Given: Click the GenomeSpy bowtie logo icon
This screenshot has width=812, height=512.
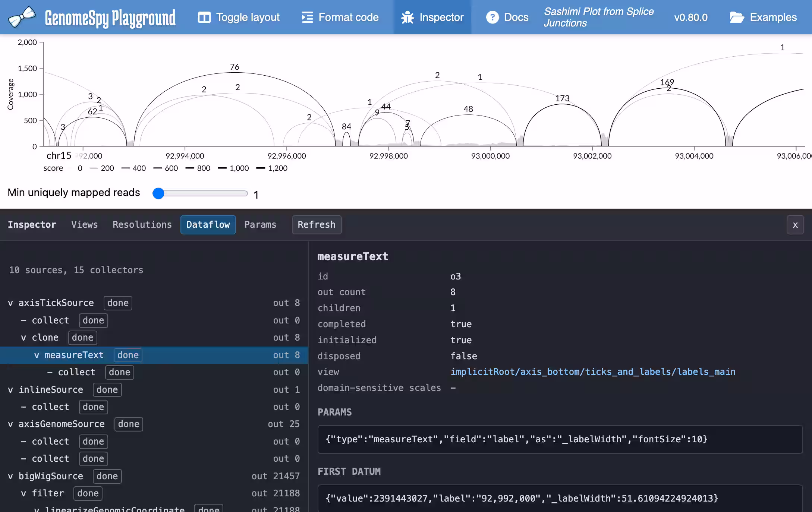Looking at the screenshot, I should [x=22, y=17].
